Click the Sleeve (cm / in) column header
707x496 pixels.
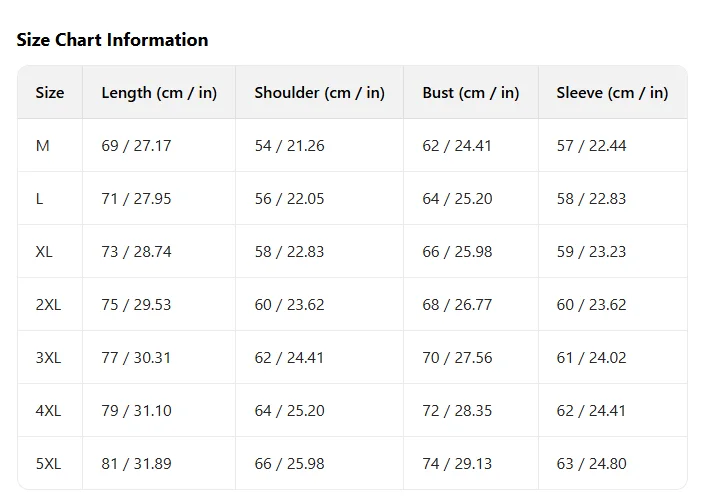click(x=612, y=93)
